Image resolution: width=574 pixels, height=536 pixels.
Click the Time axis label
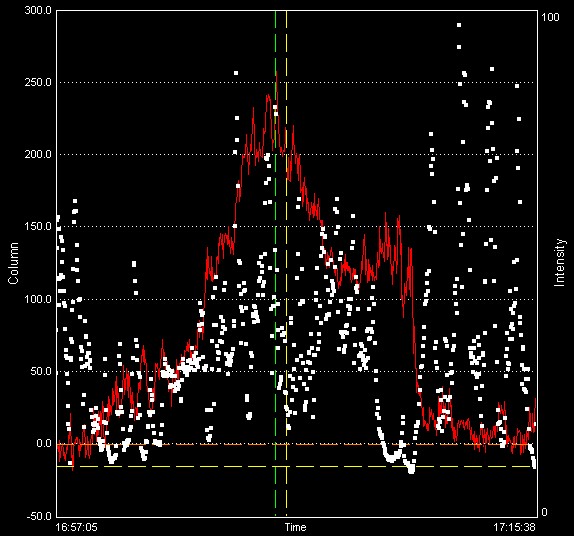pyautogui.click(x=295, y=527)
